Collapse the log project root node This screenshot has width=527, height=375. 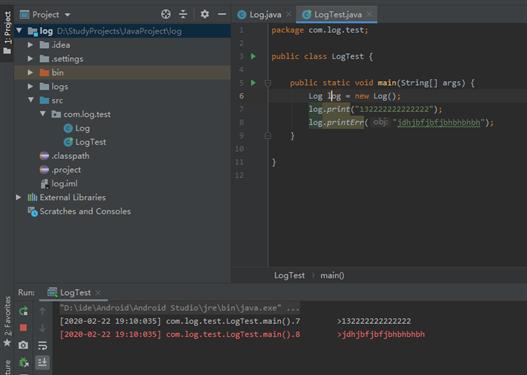[x=19, y=31]
